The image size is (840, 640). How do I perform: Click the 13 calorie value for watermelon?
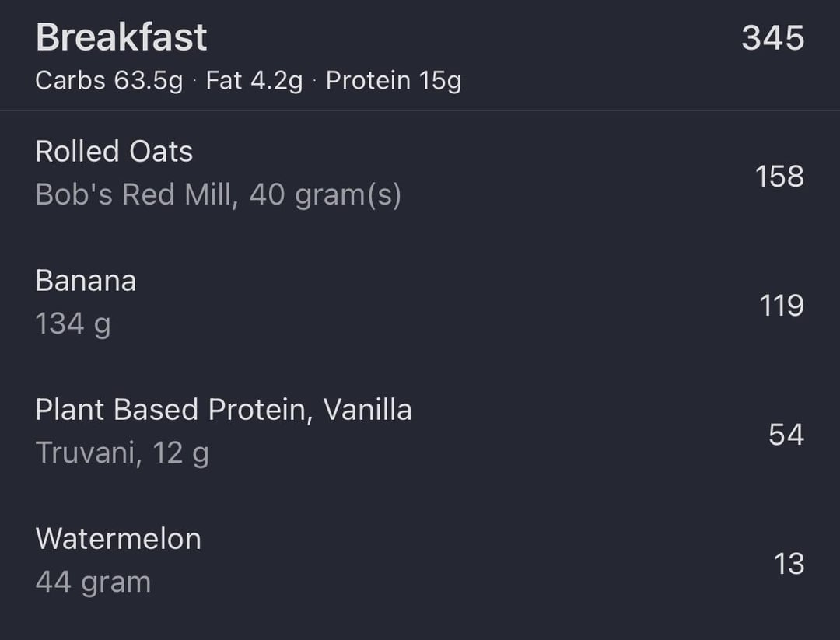click(x=789, y=564)
